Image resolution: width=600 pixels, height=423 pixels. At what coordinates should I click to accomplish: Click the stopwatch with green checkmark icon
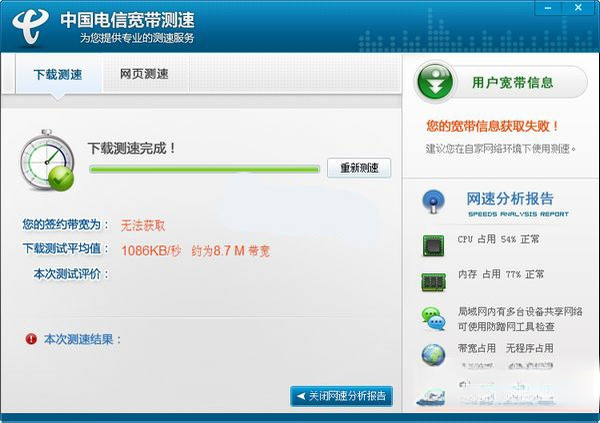[x=47, y=160]
